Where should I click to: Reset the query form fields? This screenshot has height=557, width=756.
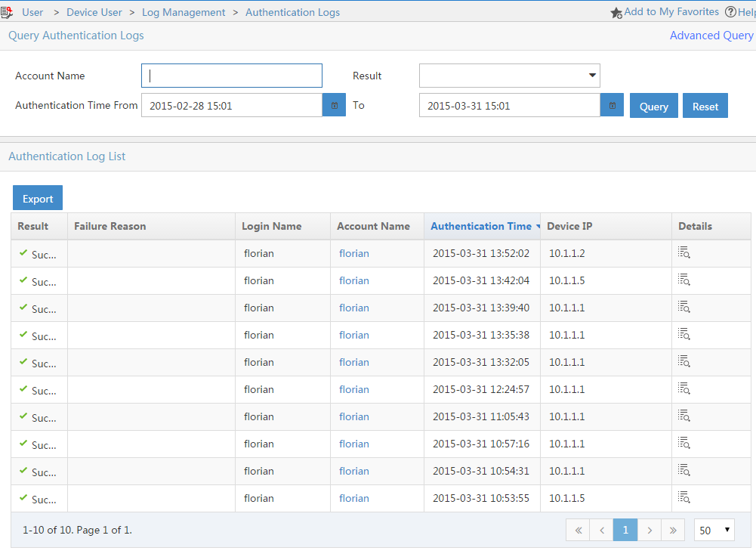click(705, 106)
